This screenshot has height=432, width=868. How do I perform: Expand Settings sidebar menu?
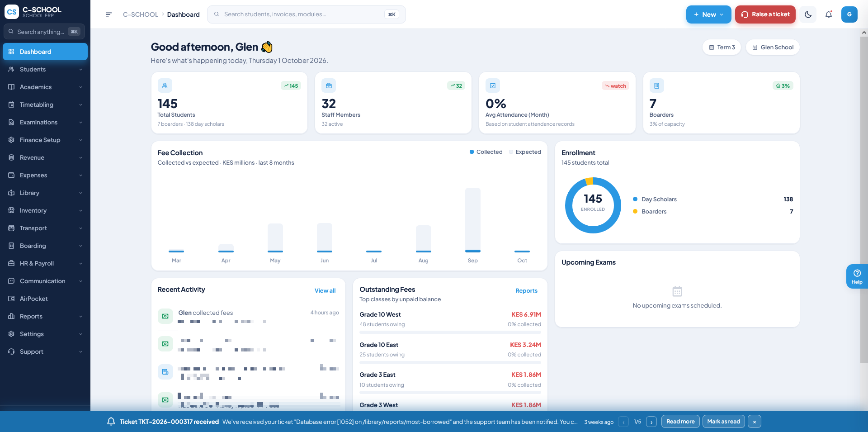coord(45,334)
